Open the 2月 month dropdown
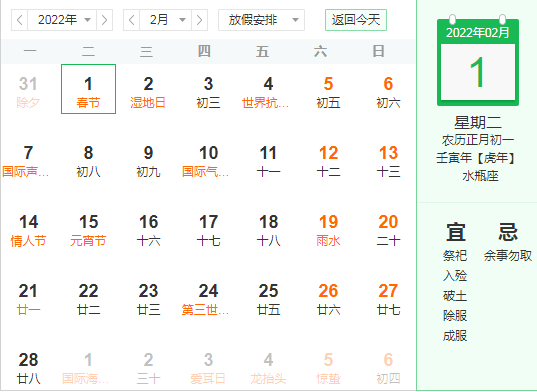Viewport: 537px width, 392px height. [165, 20]
